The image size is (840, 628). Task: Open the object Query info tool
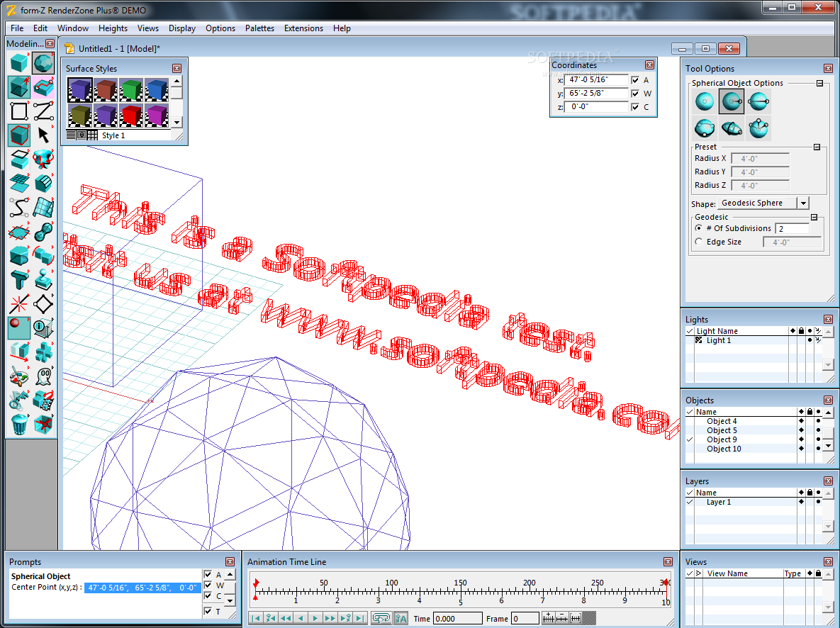(x=43, y=327)
